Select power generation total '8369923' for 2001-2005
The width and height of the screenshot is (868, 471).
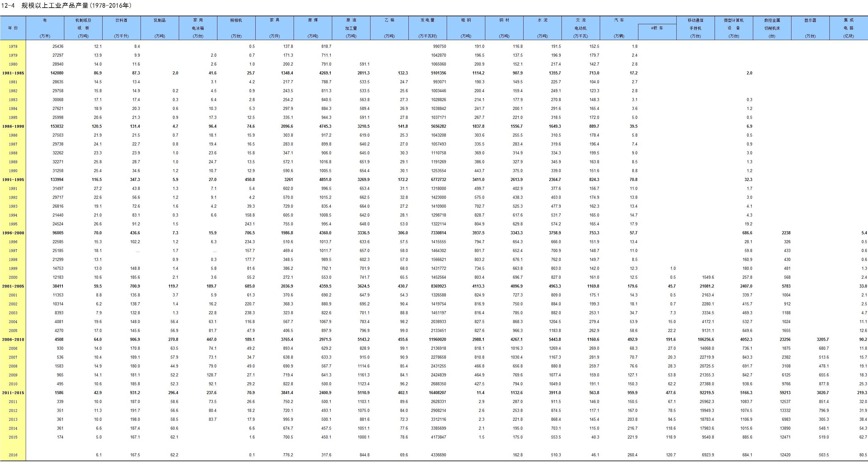(438, 286)
